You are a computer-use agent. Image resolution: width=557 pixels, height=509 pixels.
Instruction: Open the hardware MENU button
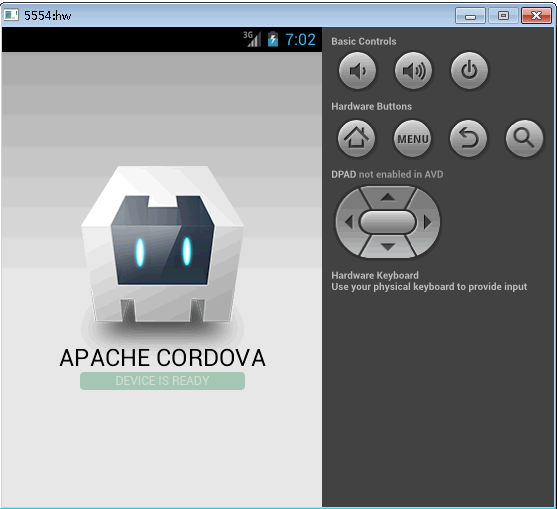pos(412,138)
